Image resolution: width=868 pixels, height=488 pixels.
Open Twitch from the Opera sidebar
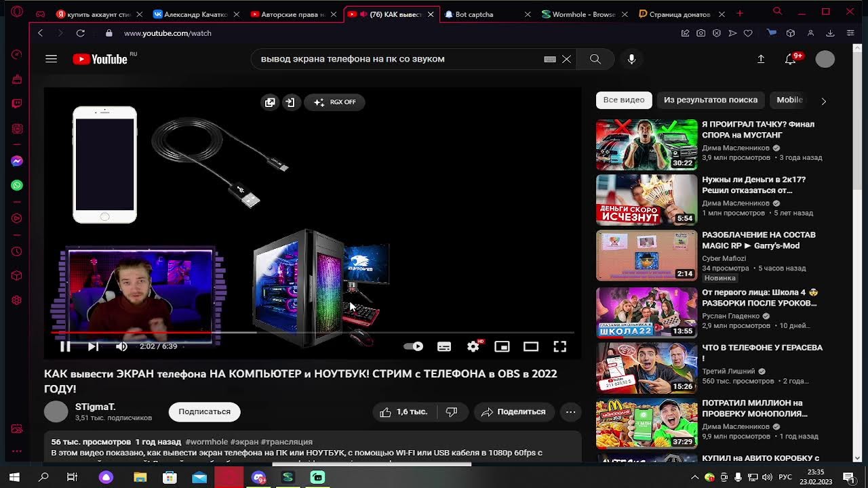click(x=17, y=104)
